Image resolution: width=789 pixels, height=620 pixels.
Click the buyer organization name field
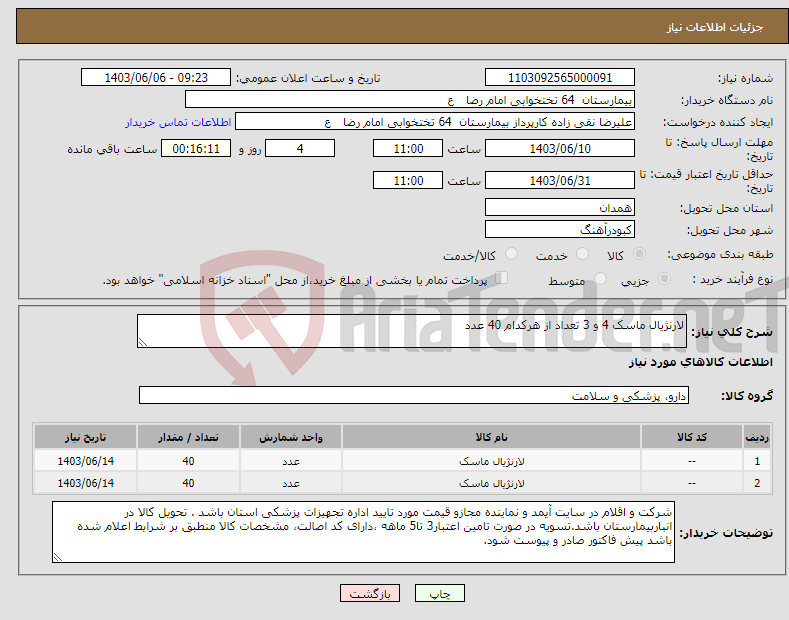pyautogui.click(x=410, y=100)
